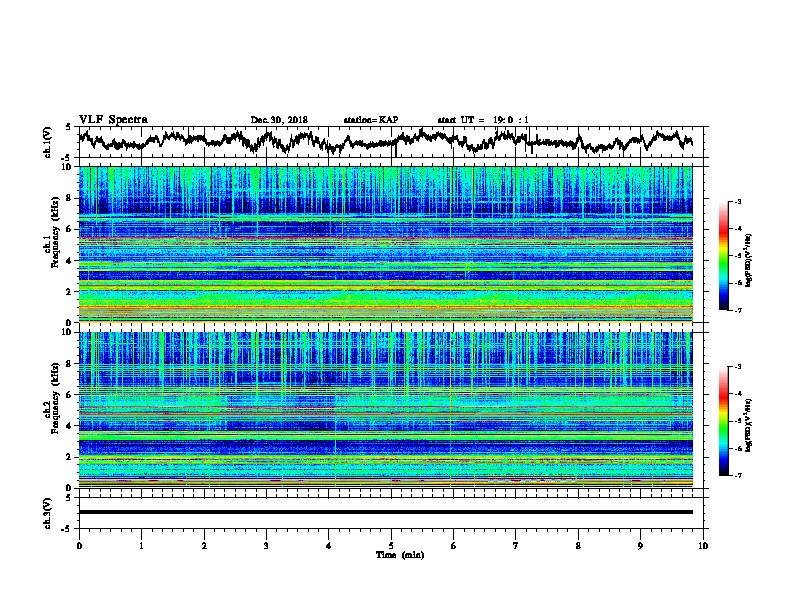Click the ch.2 spectrogram color scale bar
Image resolution: width=792 pixels, height=612 pixels.
pos(723,421)
